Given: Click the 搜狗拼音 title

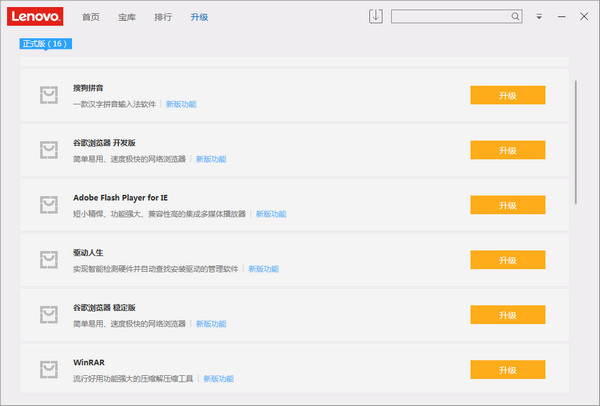Looking at the screenshot, I should click(88, 88).
